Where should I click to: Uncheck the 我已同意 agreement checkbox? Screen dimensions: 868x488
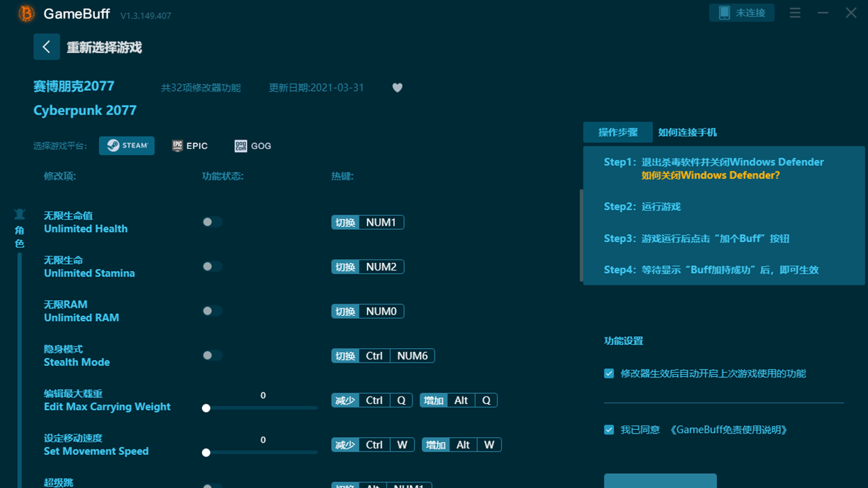609,430
